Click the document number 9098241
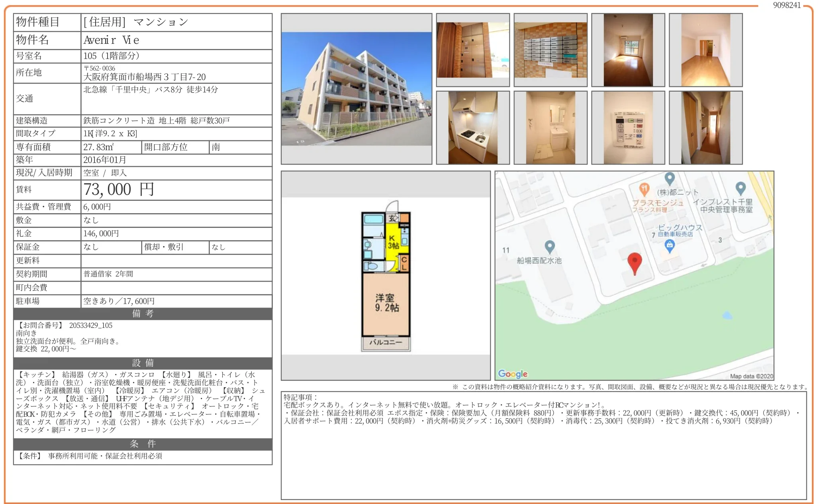819x504 pixels. tap(786, 5)
